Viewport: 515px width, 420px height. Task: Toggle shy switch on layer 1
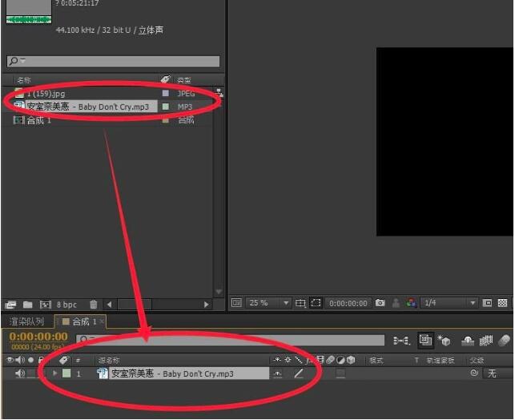click(x=278, y=374)
